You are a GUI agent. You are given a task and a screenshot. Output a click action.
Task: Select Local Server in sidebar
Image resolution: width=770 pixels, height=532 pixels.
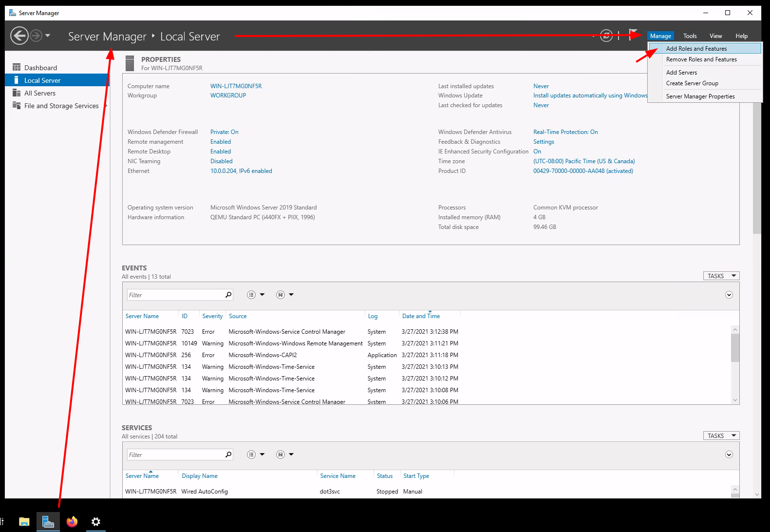57,80
